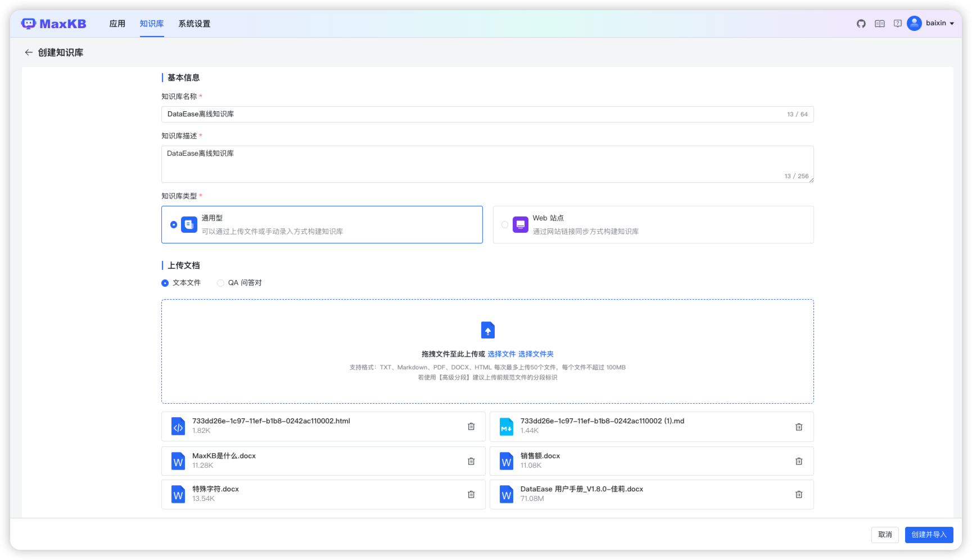Click the 创建并导入 button

tap(928, 535)
